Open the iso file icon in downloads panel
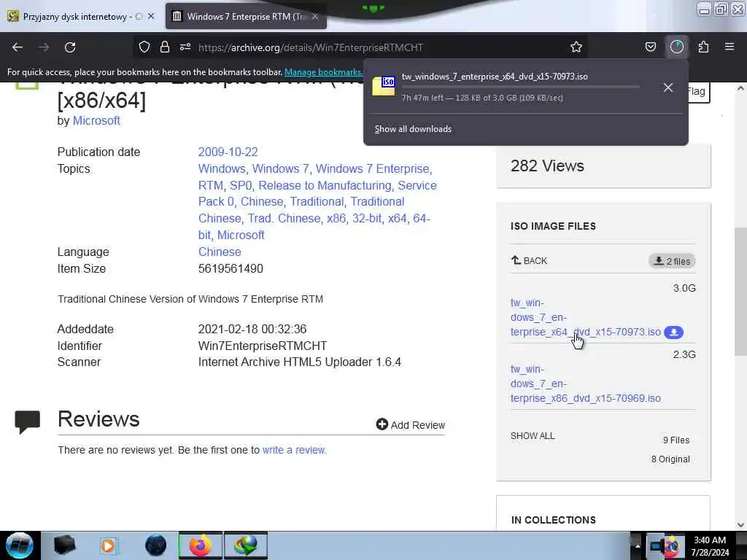Image resolution: width=747 pixels, height=560 pixels. (384, 86)
